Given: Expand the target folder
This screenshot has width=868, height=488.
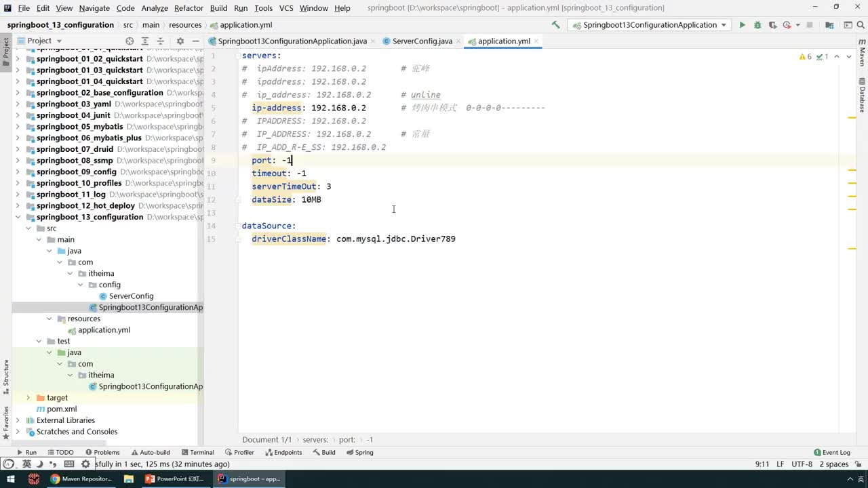Looking at the screenshot, I should [x=28, y=398].
